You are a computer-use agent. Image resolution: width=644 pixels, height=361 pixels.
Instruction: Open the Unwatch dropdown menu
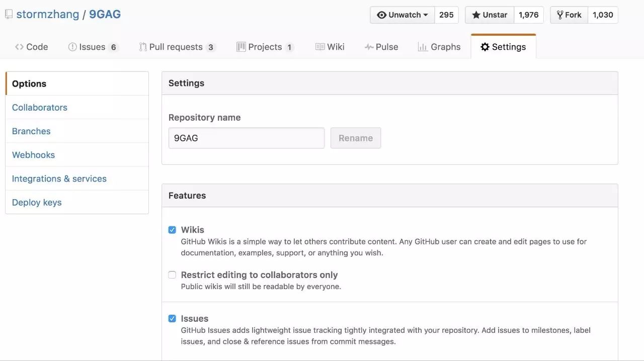pos(403,15)
